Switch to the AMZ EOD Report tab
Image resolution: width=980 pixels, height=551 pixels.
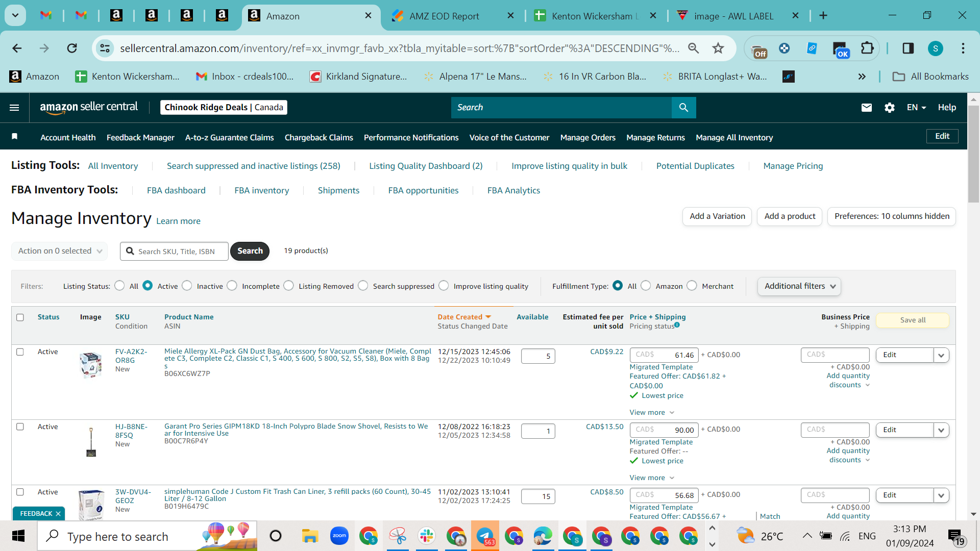click(x=444, y=16)
